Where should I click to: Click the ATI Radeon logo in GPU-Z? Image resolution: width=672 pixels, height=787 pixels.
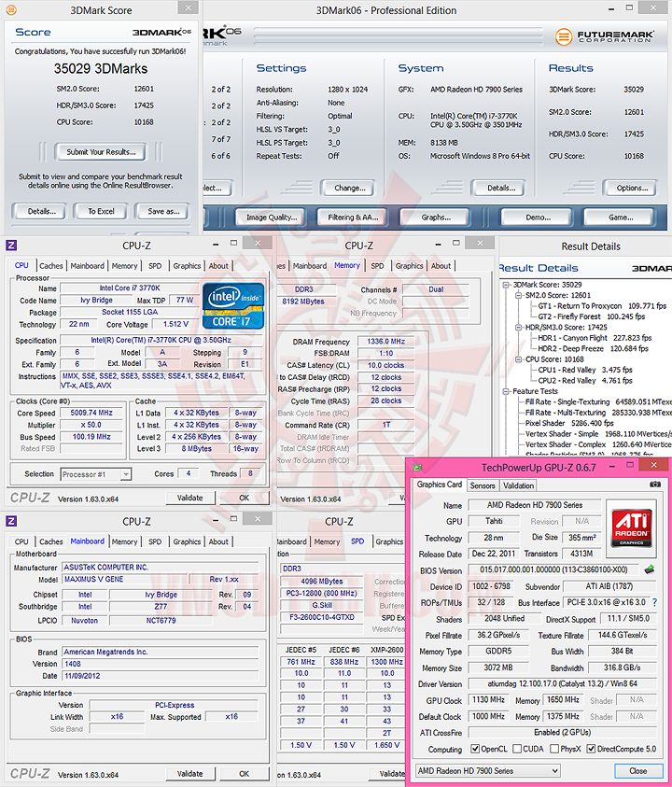pos(631,527)
